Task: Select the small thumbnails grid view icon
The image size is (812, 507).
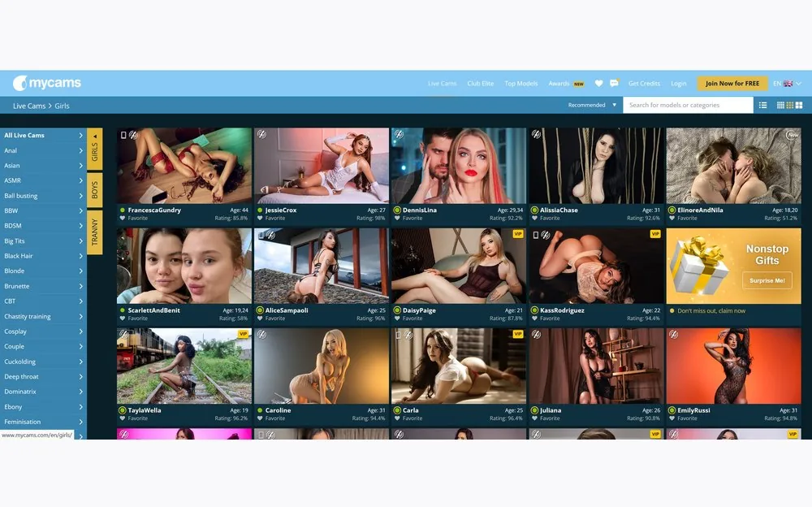Action: tap(780, 106)
